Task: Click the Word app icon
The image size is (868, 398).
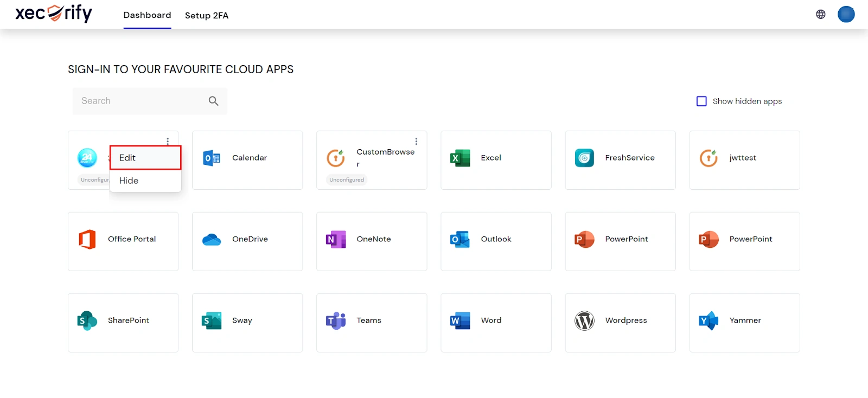Action: click(x=460, y=320)
